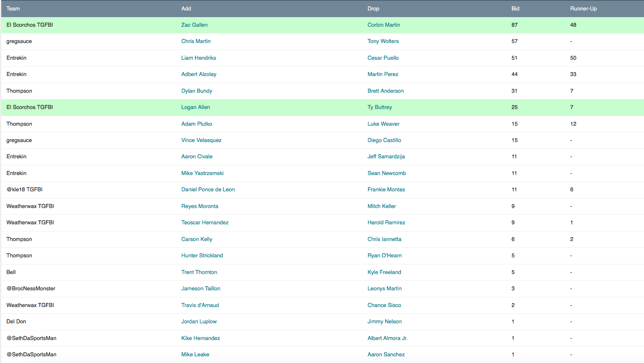Open Tony Wolters drop link
This screenshot has width=644, height=363.
coord(383,41)
